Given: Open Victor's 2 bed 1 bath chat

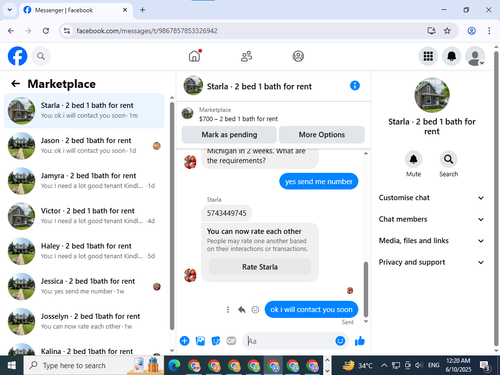Looking at the screenshot, I should pyautogui.click(x=84, y=216).
